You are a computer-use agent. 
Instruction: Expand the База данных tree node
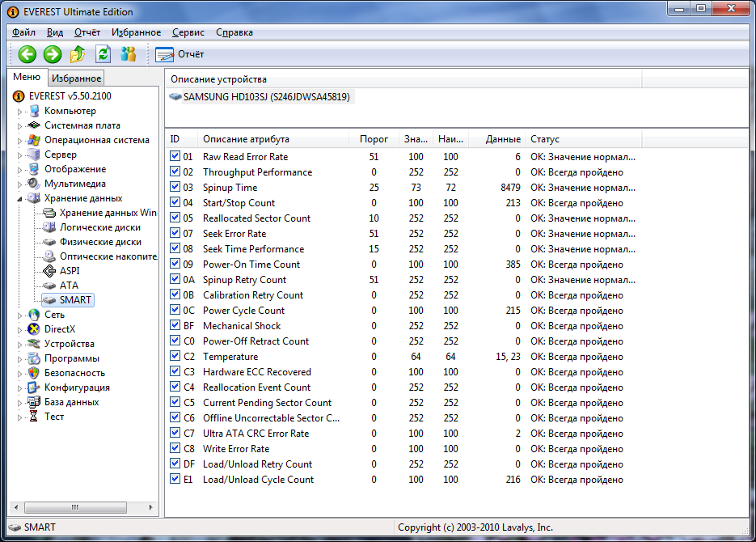(x=19, y=403)
